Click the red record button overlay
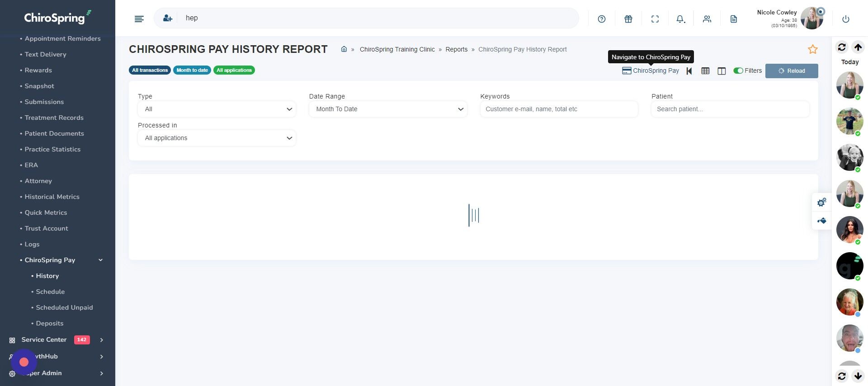 pos(24,362)
